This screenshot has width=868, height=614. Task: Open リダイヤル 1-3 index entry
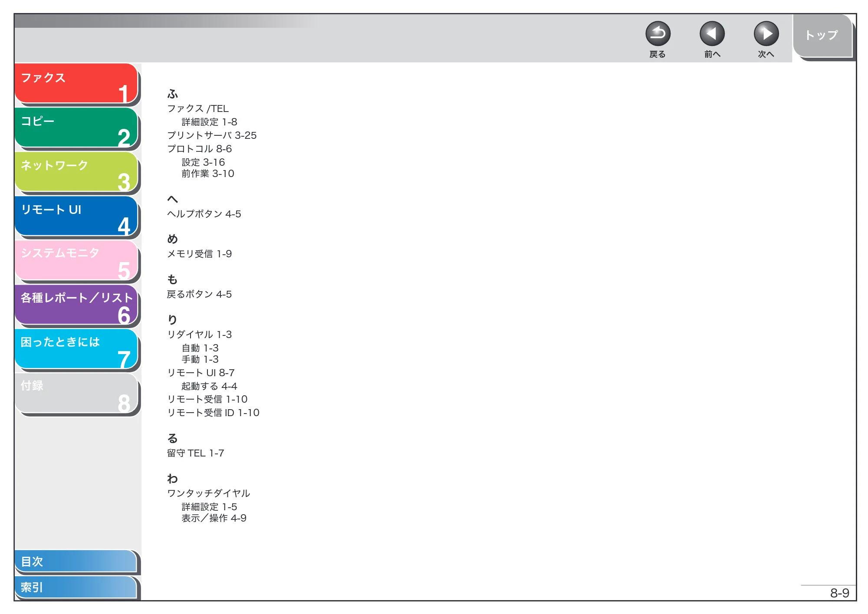pyautogui.click(x=200, y=335)
